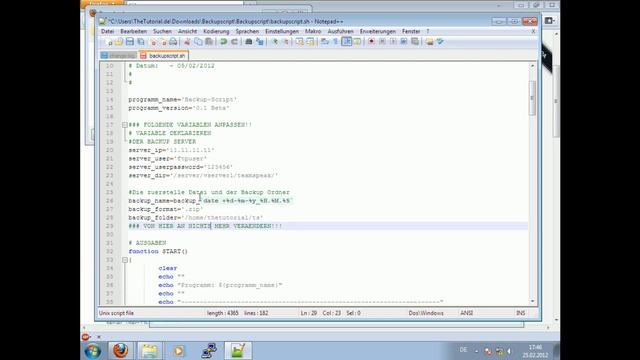
Task: Open Windows Media Player taskbar icon
Action: (x=179, y=351)
